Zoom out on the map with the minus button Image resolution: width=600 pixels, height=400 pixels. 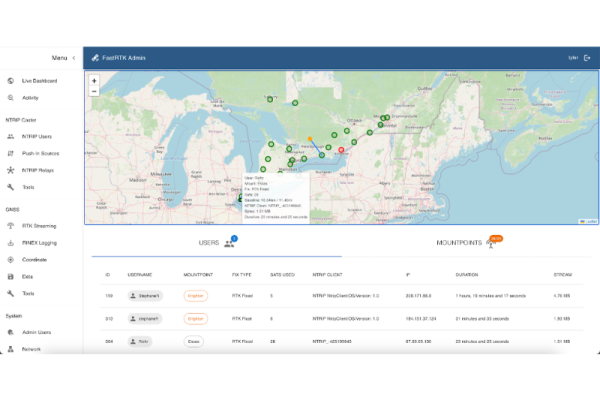coord(94,91)
